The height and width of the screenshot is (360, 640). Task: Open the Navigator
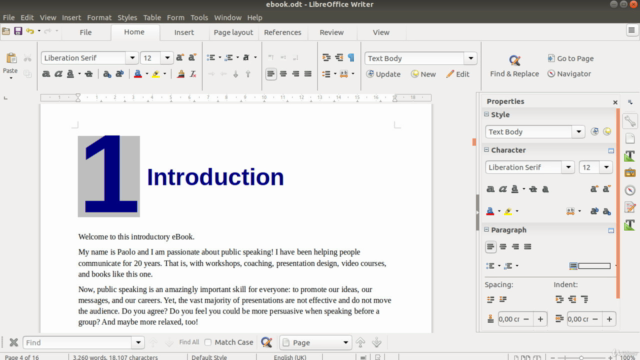[569, 74]
